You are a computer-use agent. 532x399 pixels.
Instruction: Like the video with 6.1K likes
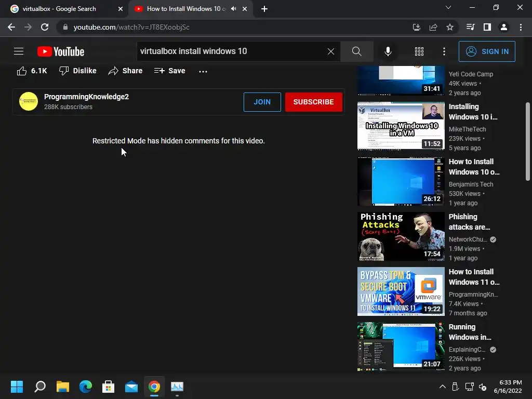tap(32, 71)
